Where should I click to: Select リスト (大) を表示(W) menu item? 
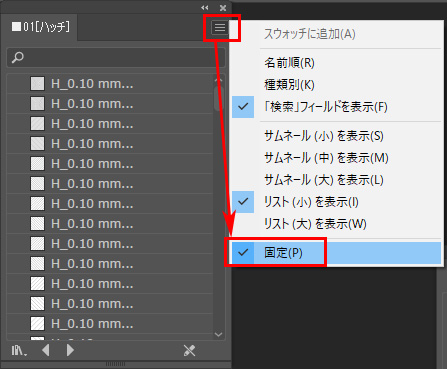tap(336, 224)
